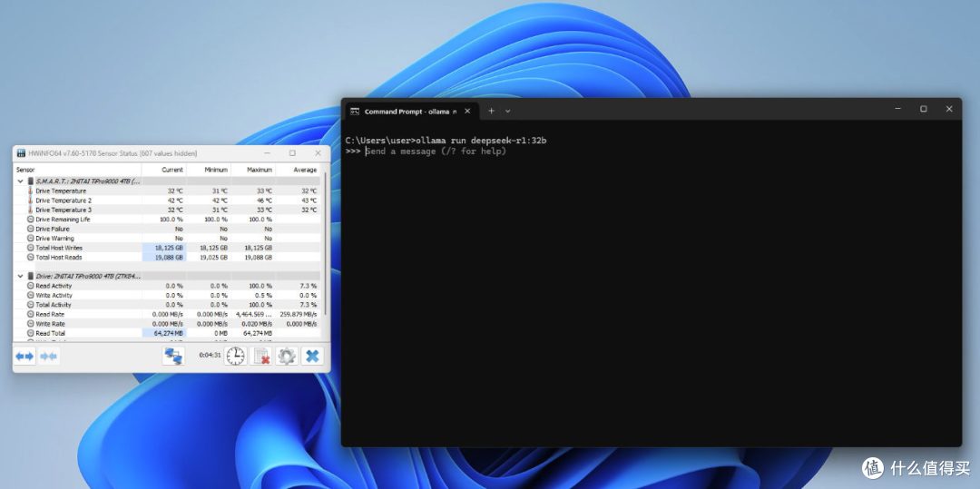Select the Total Host Writes sensor row
Screen dimensions: 980x489
167,248
